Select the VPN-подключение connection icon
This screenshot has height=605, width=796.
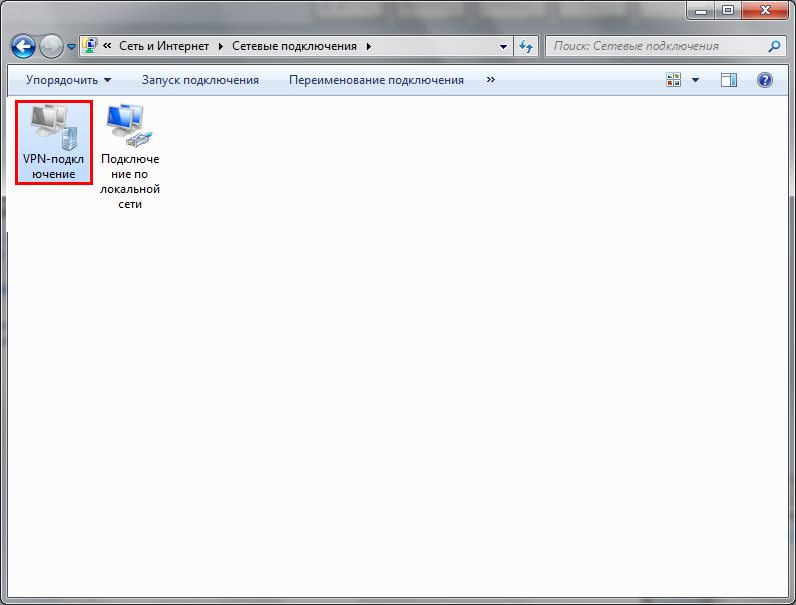(54, 142)
